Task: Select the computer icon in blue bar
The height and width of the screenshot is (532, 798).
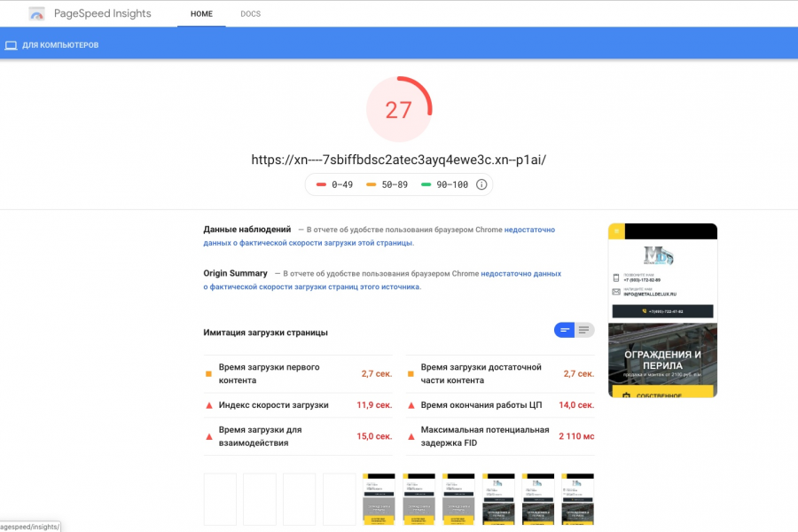Action: pyautogui.click(x=11, y=45)
